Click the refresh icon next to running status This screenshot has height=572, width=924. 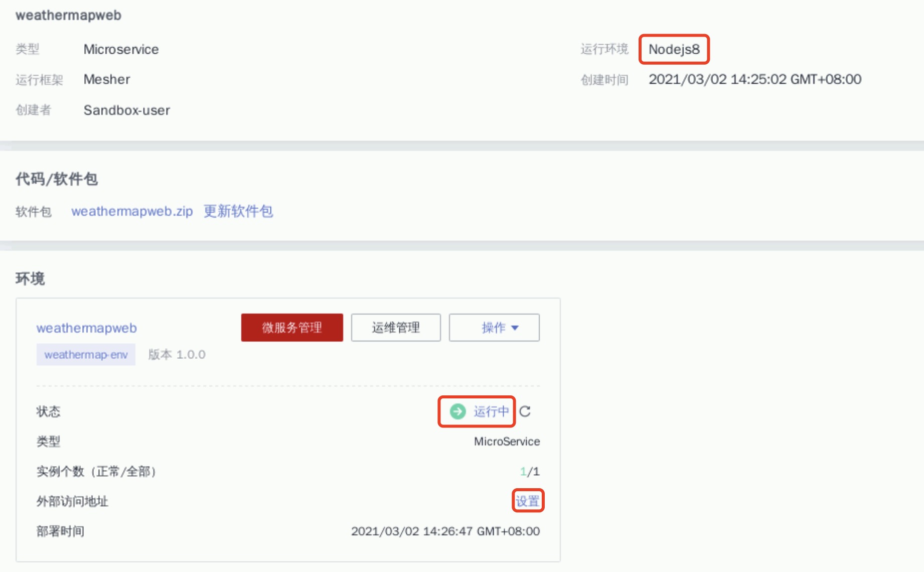(x=525, y=411)
